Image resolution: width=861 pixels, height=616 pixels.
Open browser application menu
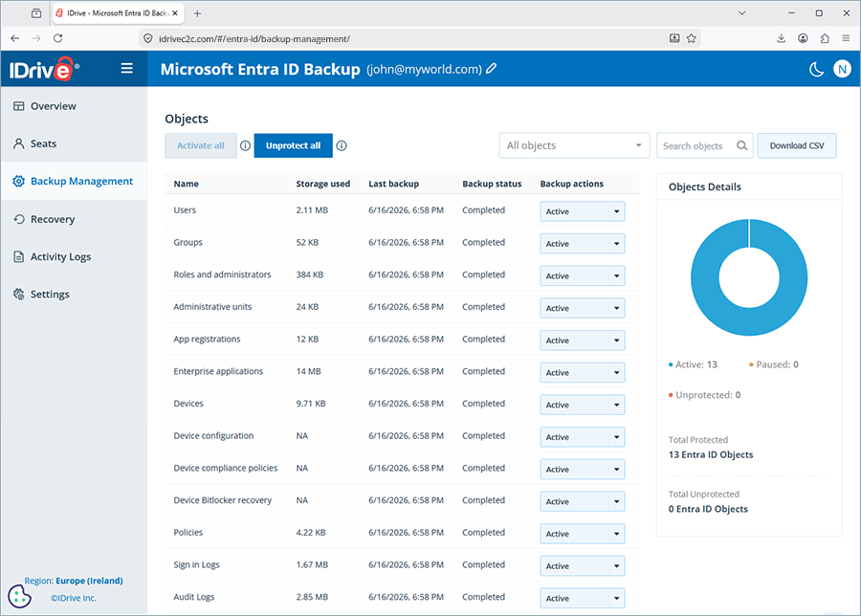tap(846, 38)
